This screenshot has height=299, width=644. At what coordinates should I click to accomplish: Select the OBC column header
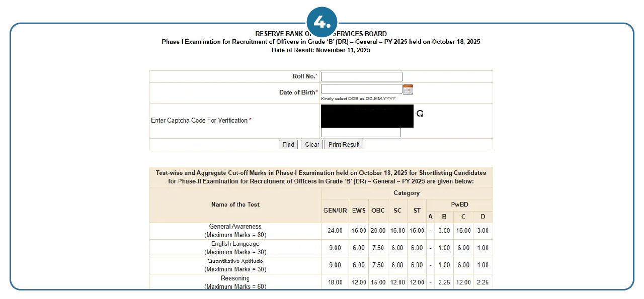[x=378, y=211]
